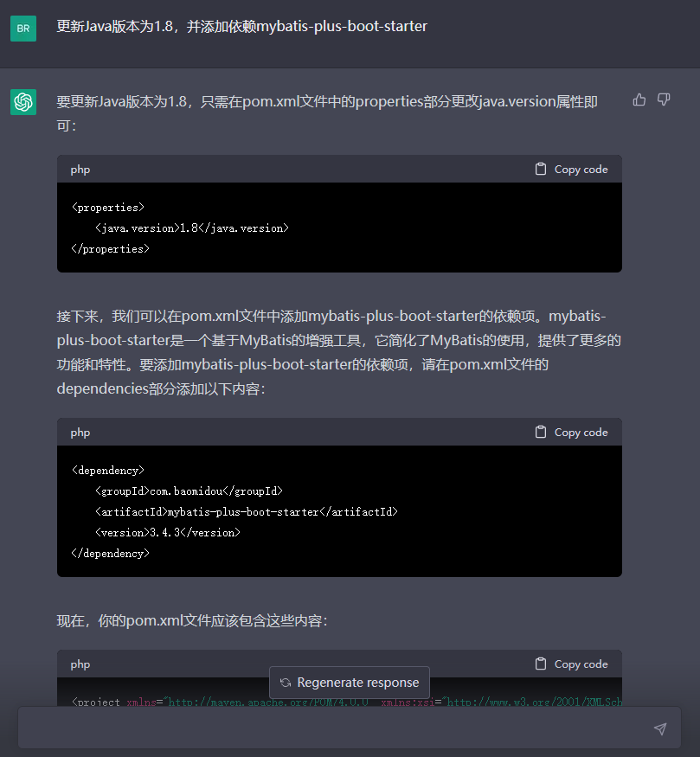Click the closing </dependency> tag line
This screenshot has height=757, width=700.
point(110,554)
